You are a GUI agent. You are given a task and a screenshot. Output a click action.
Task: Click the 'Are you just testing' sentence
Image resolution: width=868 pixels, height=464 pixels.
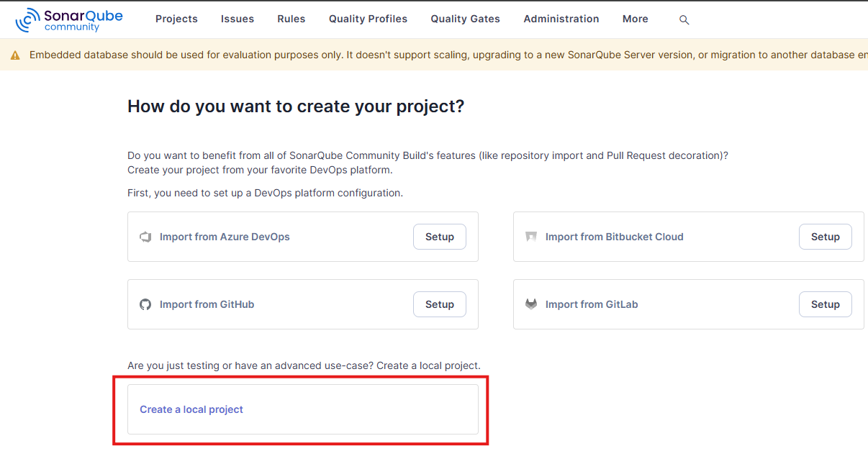[x=304, y=365]
